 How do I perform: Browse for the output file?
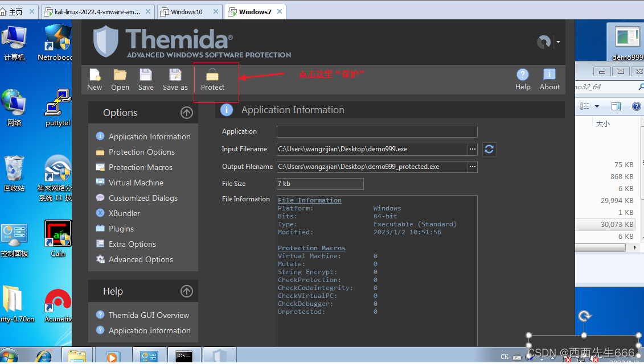click(473, 167)
